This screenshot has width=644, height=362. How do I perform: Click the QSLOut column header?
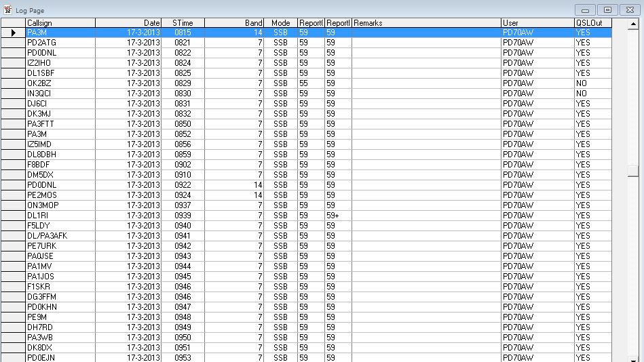pyautogui.click(x=592, y=23)
